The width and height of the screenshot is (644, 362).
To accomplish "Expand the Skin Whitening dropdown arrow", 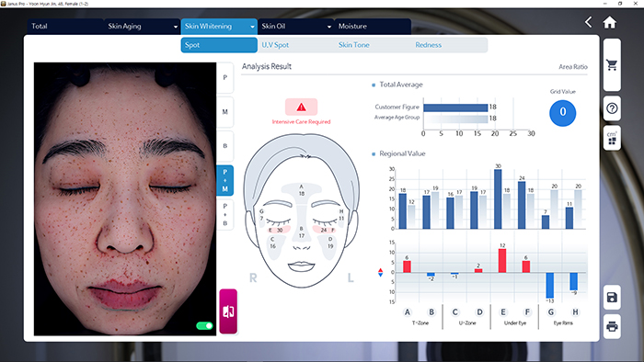I will [x=252, y=27].
